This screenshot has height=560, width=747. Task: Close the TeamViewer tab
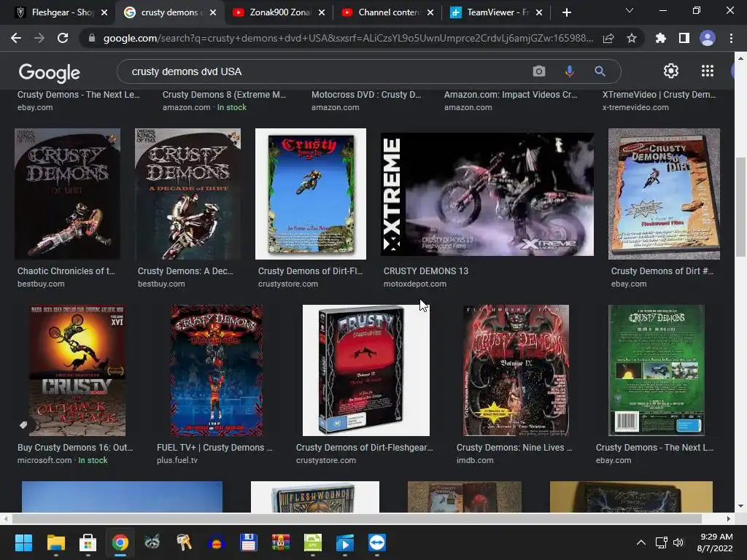(x=539, y=12)
